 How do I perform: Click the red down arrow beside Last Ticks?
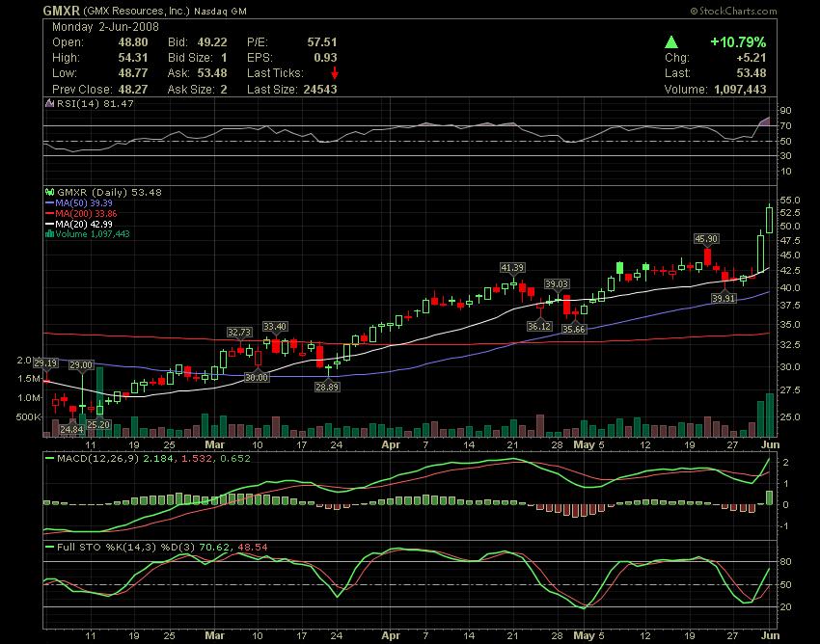335,73
